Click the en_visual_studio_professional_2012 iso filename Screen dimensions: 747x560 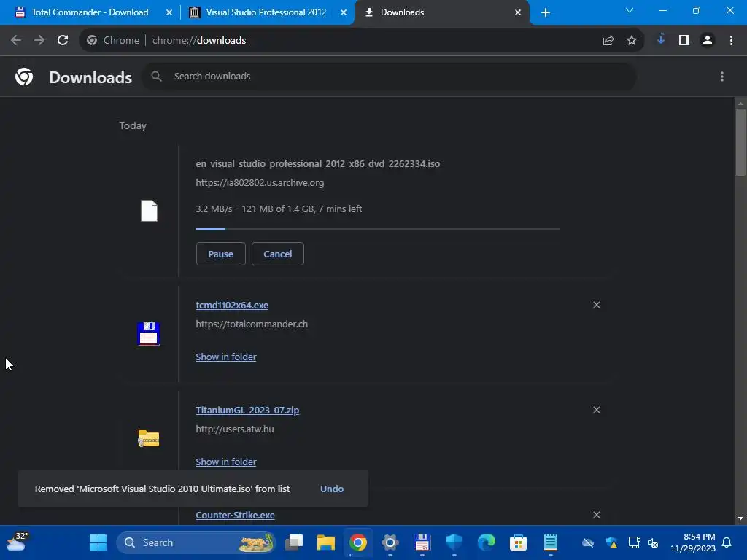pyautogui.click(x=318, y=164)
